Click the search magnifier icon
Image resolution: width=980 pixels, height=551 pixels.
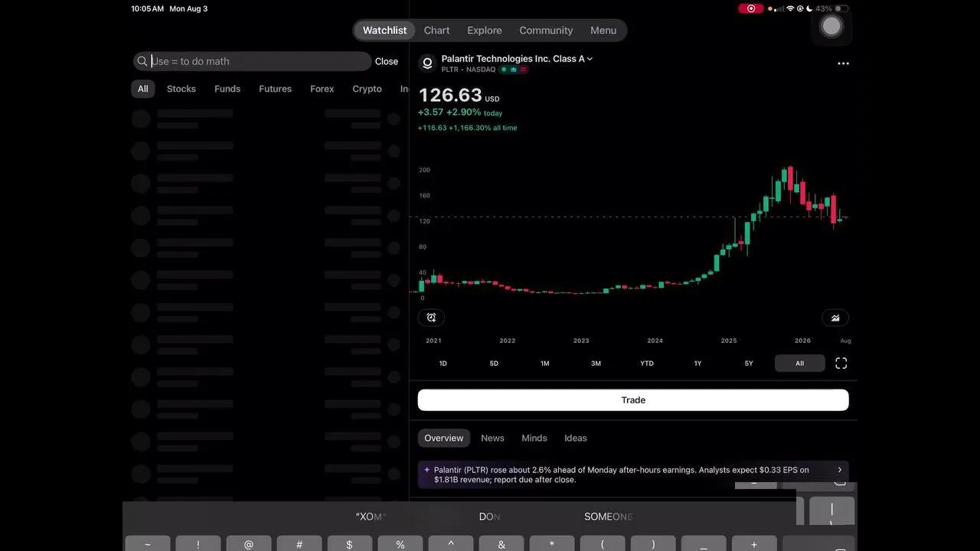point(142,61)
